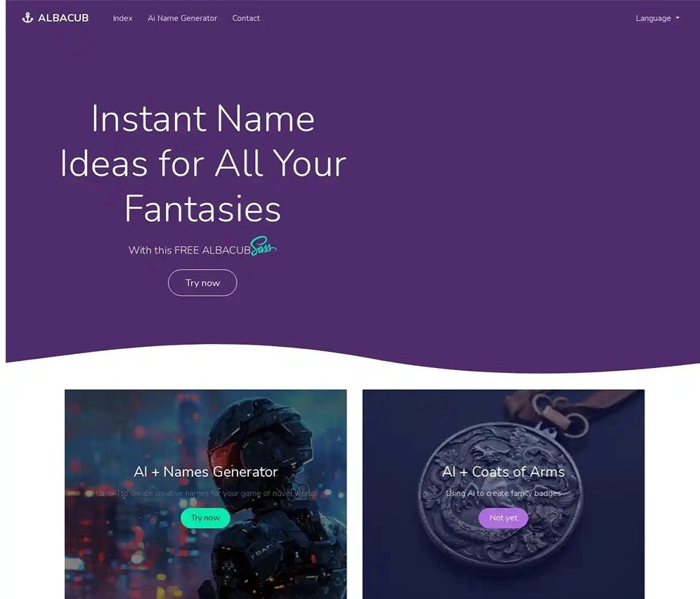Click the With this FREE ALBACUB subtitle
This screenshot has width=700, height=599.
[189, 250]
